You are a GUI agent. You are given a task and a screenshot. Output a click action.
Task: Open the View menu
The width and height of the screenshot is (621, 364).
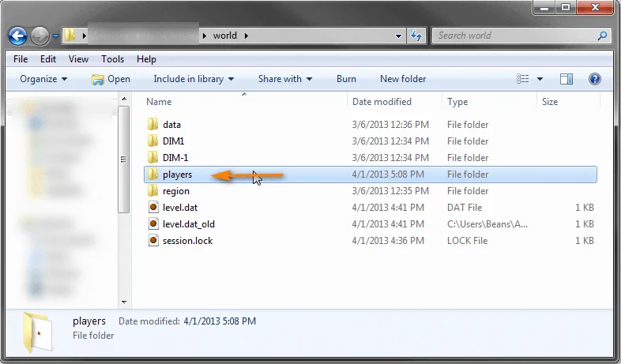(78, 59)
